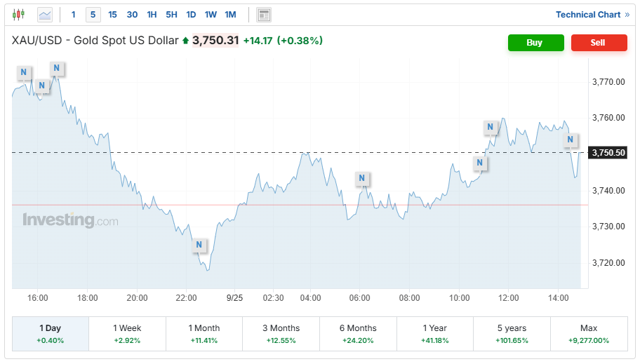The width and height of the screenshot is (640, 364).
Task: Switch interval to 1H
Action: click(152, 14)
